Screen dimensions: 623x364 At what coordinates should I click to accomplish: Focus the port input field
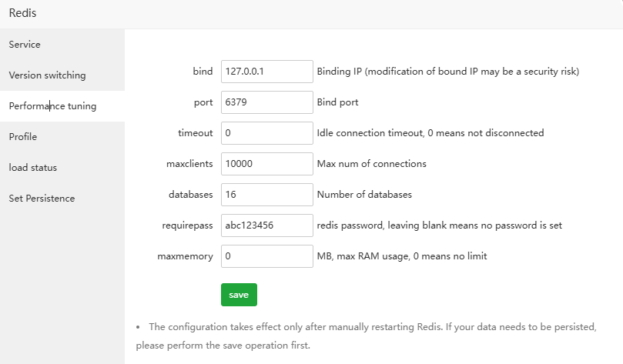tap(266, 102)
